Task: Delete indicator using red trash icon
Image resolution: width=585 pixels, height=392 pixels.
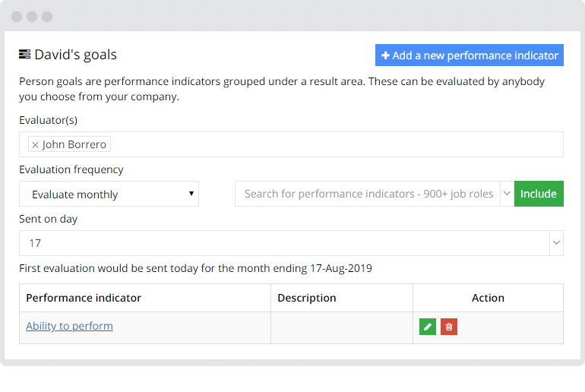Action: [449, 327]
